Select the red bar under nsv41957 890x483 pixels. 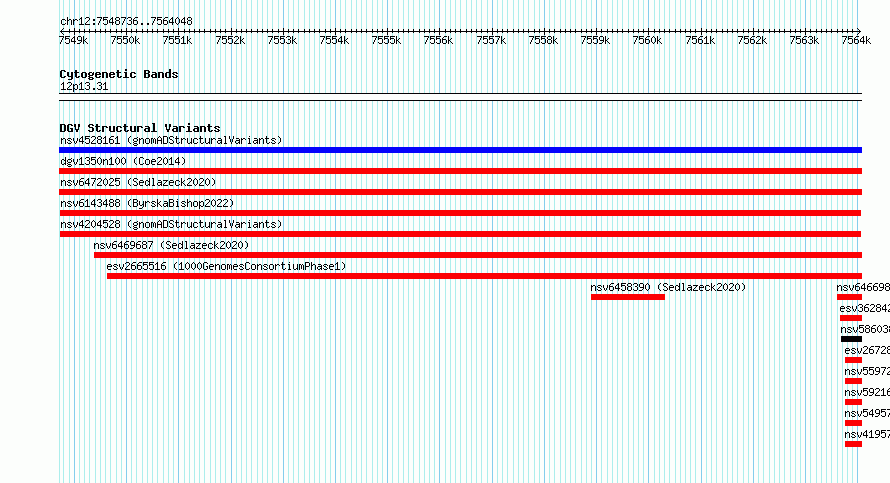tap(853, 444)
